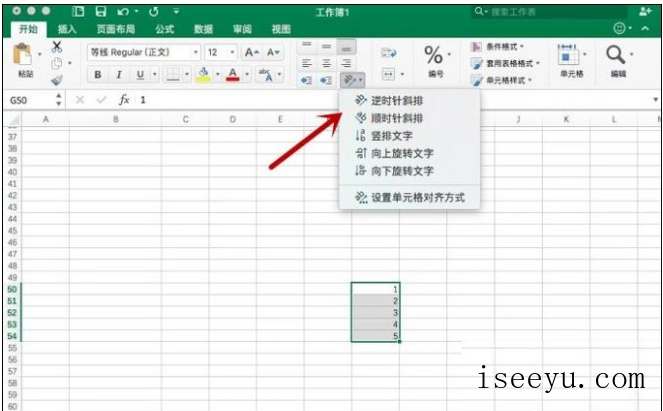Image resolution: width=663 pixels, height=411 pixels.
Task: Click the phonetic guide abc icon
Action: (x=266, y=75)
